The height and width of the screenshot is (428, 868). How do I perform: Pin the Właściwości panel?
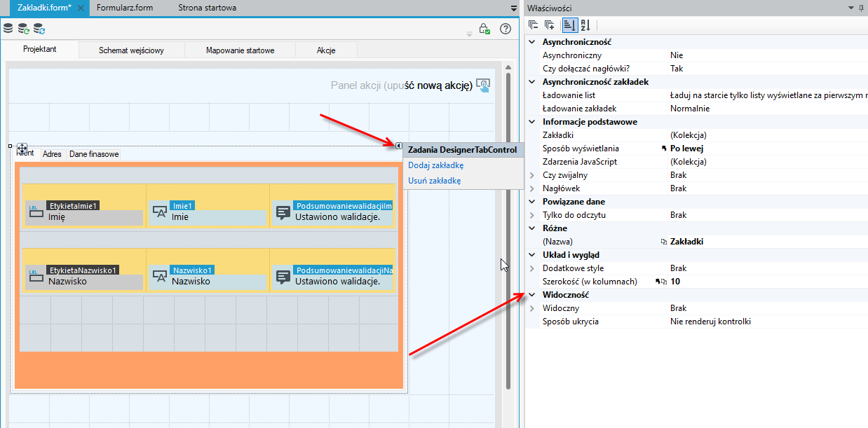(861, 7)
